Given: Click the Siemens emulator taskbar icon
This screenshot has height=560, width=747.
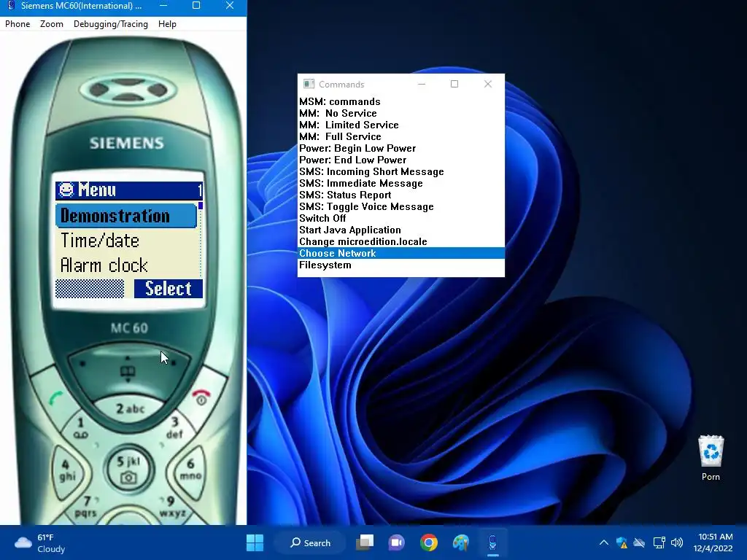Looking at the screenshot, I should point(492,542).
